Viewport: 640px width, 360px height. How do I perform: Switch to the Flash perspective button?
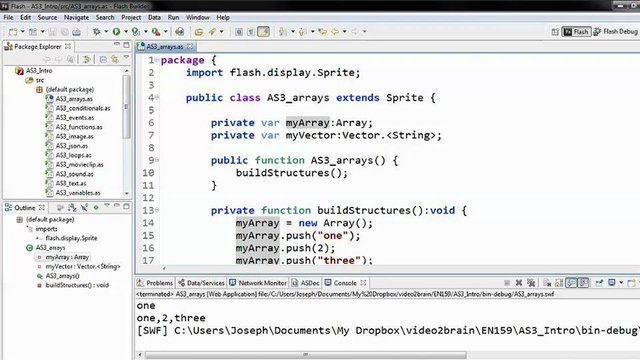[576, 31]
